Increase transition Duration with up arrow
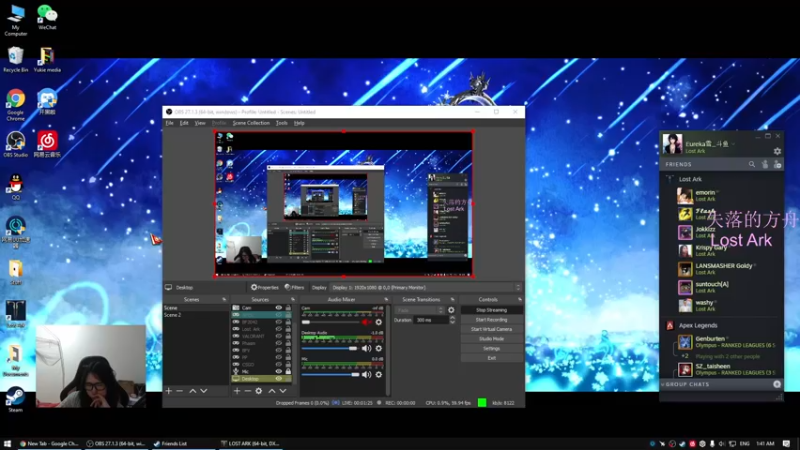The width and height of the screenshot is (800, 450). [x=452, y=317]
